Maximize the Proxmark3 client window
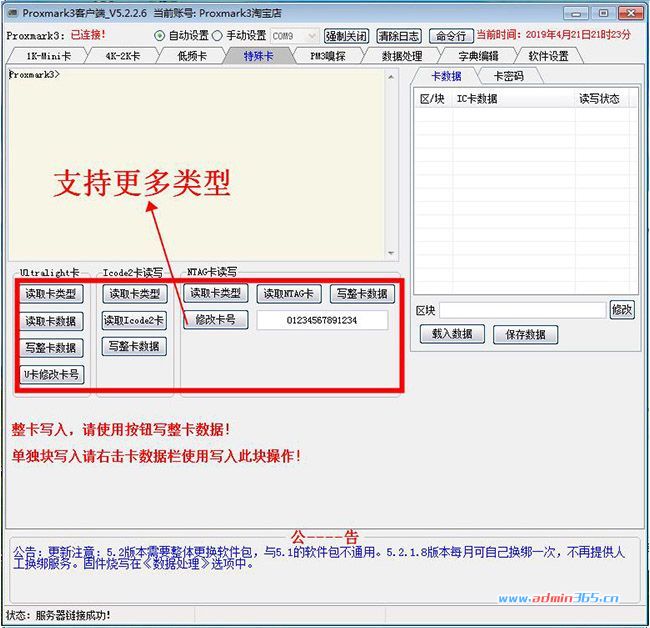This screenshot has width=650, height=628. coord(603,13)
